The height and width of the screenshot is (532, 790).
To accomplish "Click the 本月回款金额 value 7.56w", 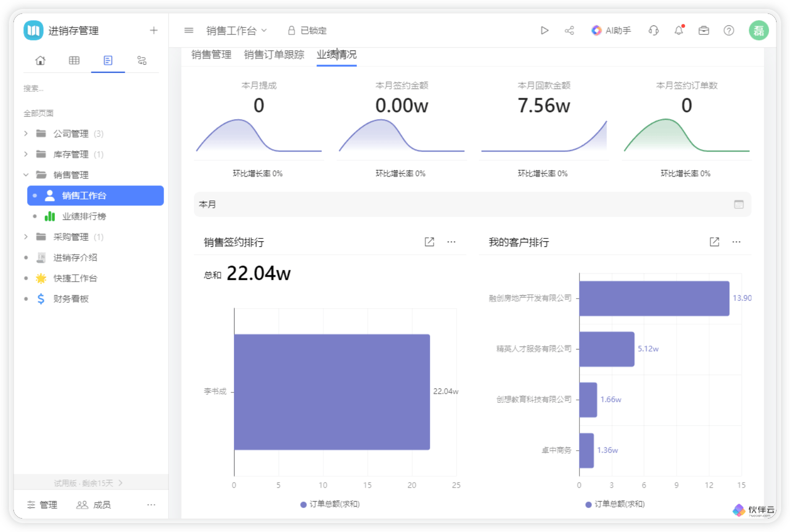I will click(x=544, y=106).
